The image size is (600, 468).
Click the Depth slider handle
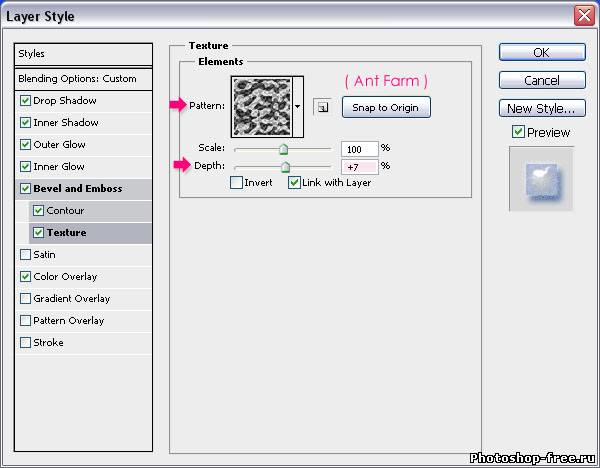[285, 167]
